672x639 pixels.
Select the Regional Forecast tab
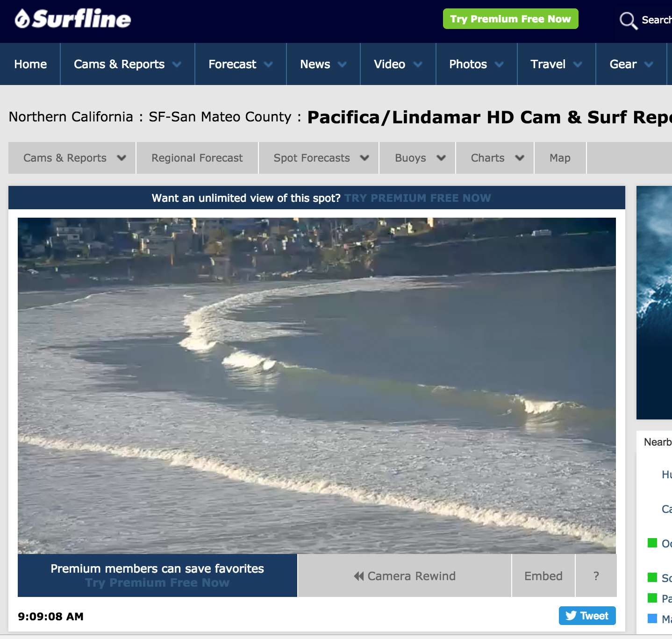pos(197,158)
